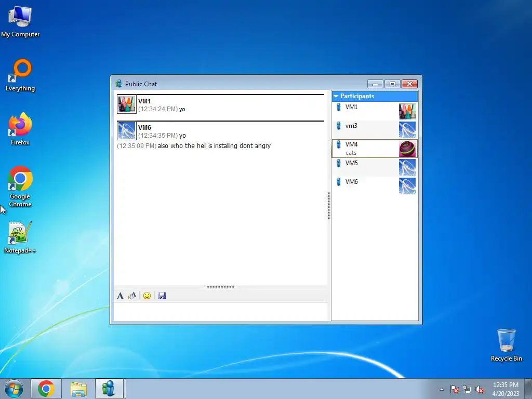Click VM1's avatar in the chat log

tap(127, 104)
